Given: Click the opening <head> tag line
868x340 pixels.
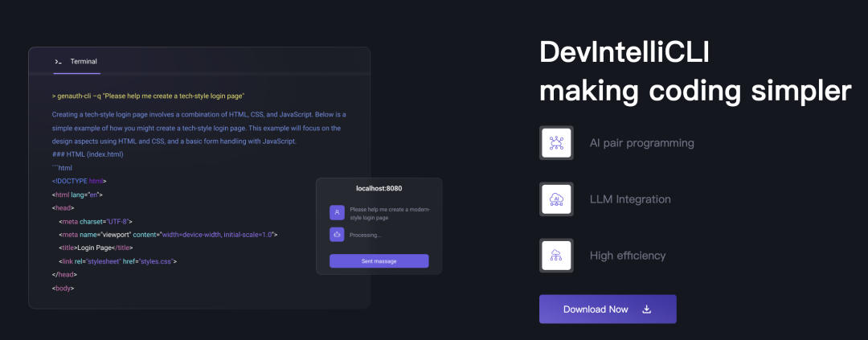Looking at the screenshot, I should coord(63,208).
